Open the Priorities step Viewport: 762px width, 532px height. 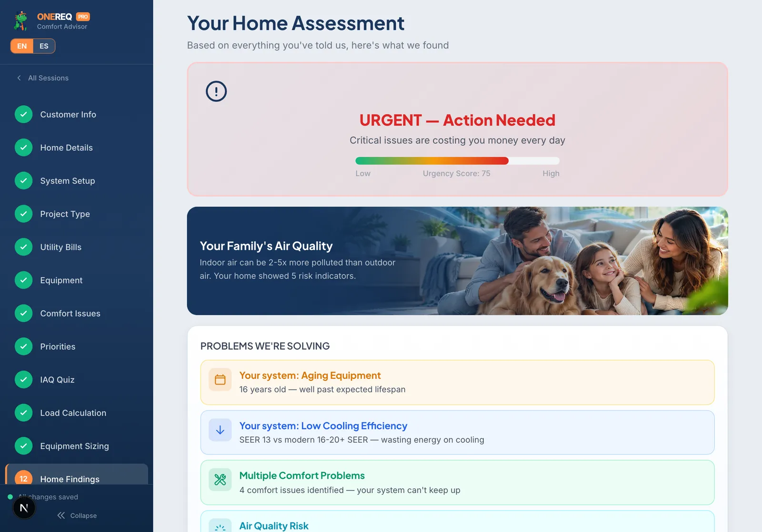tap(76, 346)
